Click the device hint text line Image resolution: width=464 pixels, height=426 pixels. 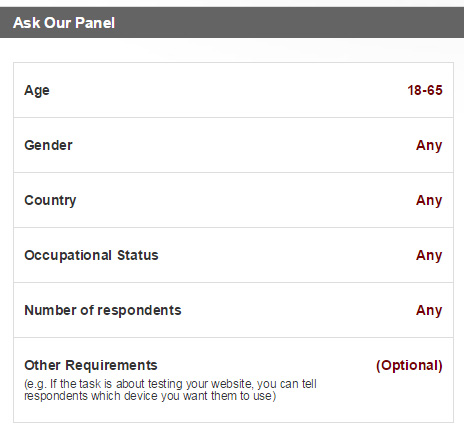[x=150, y=396]
